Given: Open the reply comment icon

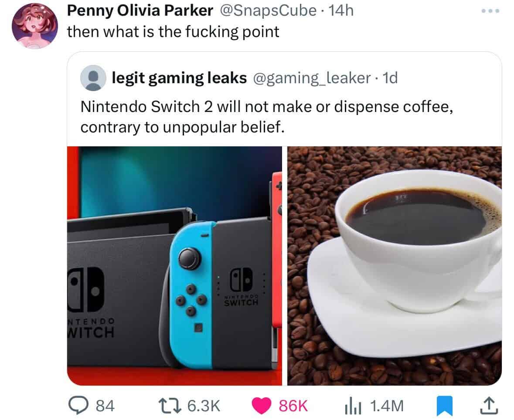Looking at the screenshot, I should click(x=78, y=405).
